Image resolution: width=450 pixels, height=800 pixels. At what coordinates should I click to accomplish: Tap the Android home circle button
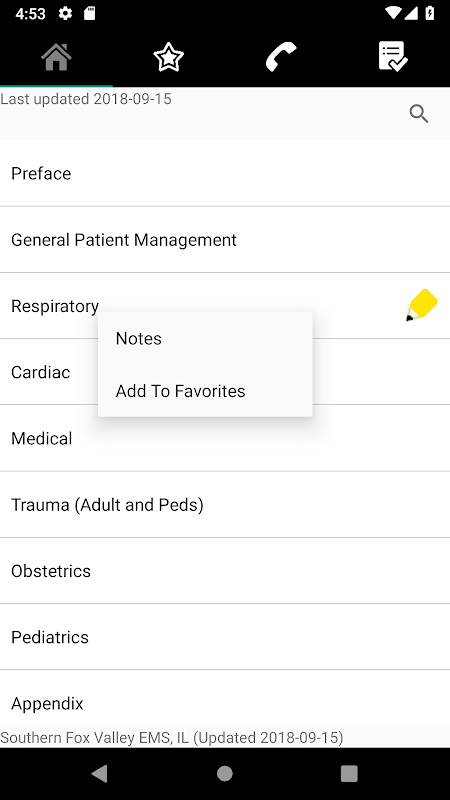pyautogui.click(x=225, y=774)
